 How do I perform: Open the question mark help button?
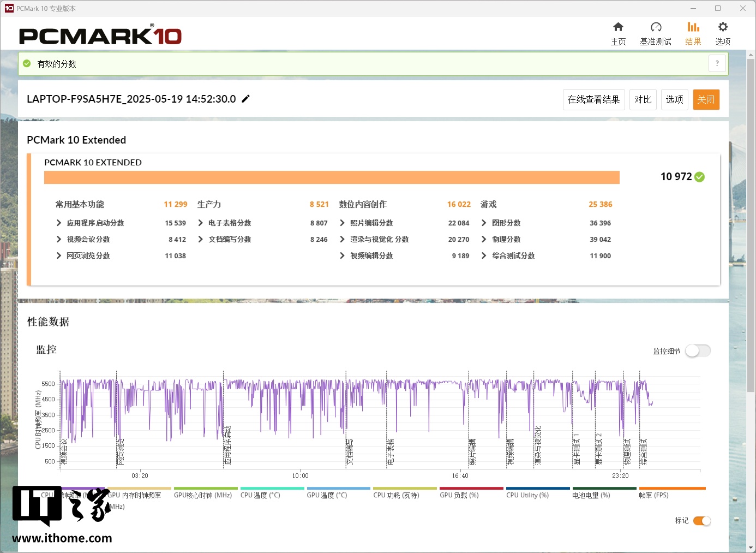717,64
